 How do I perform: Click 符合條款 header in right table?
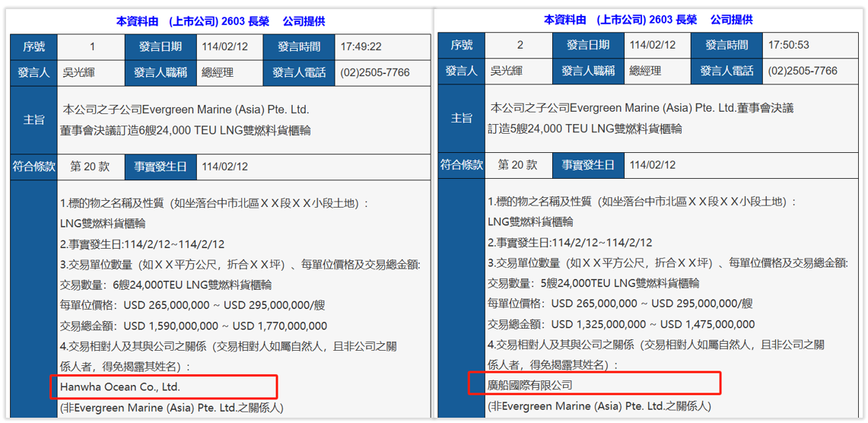tap(461, 164)
